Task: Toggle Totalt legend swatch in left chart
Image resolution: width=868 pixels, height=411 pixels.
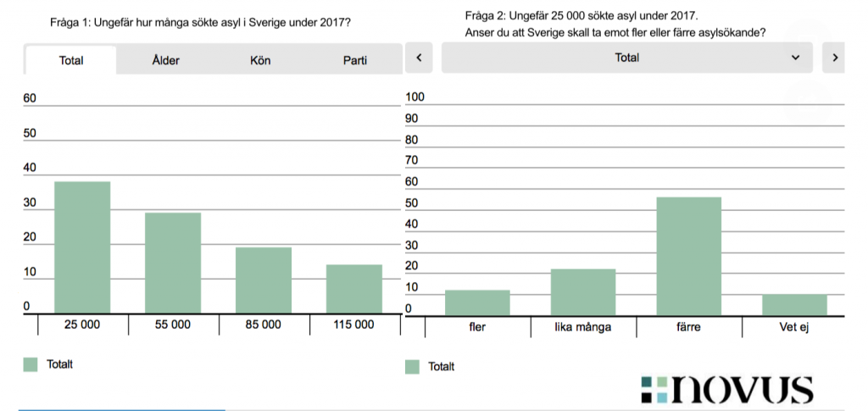Action: pos(31,364)
